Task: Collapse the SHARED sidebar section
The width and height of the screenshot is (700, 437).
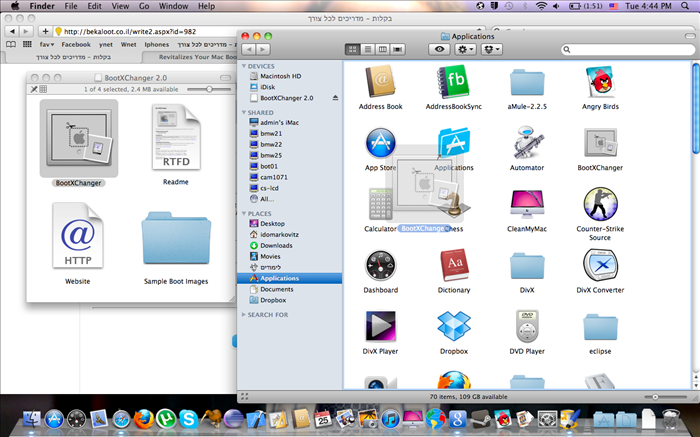Action: 244,112
